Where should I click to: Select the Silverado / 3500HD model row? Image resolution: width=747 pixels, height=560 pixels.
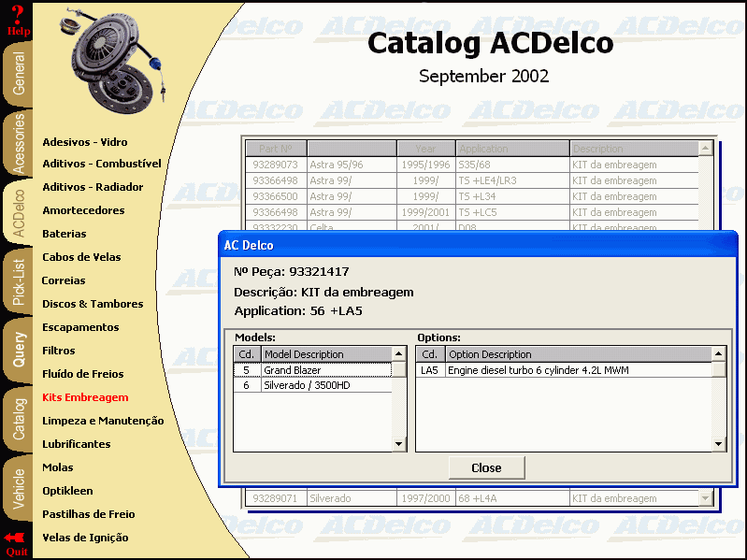click(312, 385)
